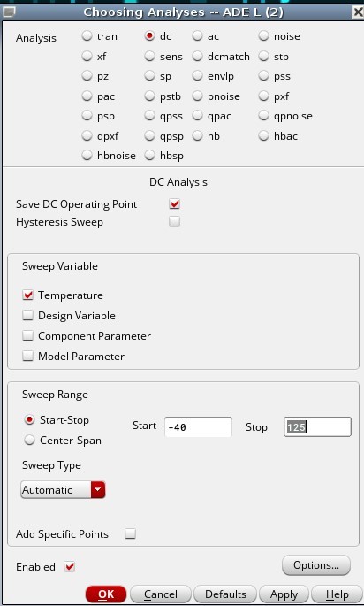This screenshot has width=364, height=606.
Task: Enable Component Parameter sweep variable
Action: tap(27, 335)
